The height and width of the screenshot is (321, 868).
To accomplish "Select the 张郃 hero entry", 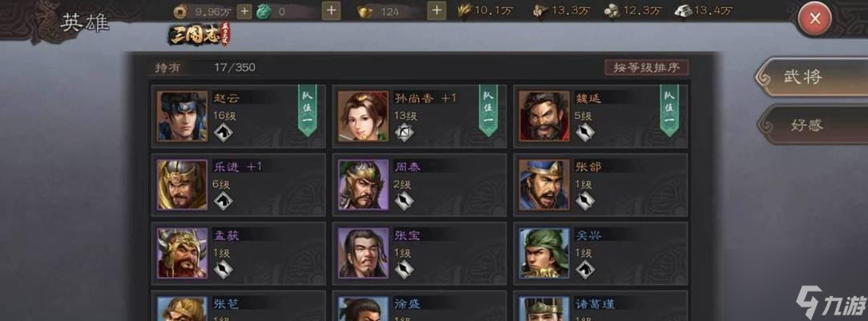I will click(600, 185).
